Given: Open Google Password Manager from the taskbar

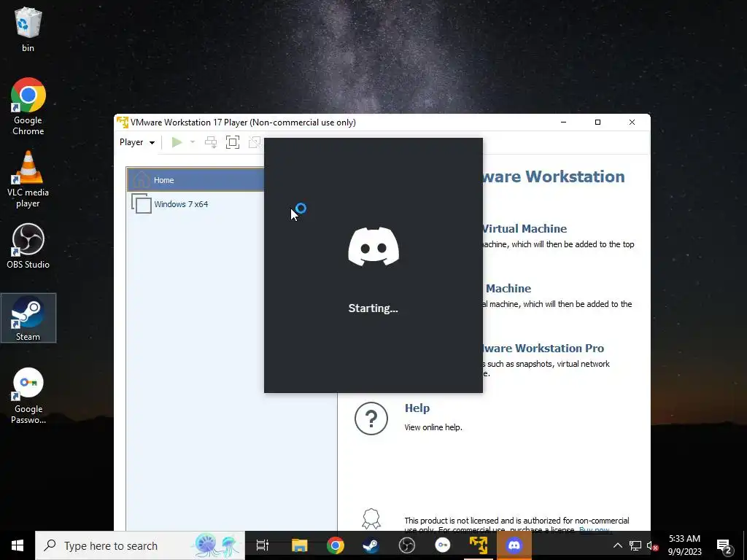Looking at the screenshot, I should point(443,545).
